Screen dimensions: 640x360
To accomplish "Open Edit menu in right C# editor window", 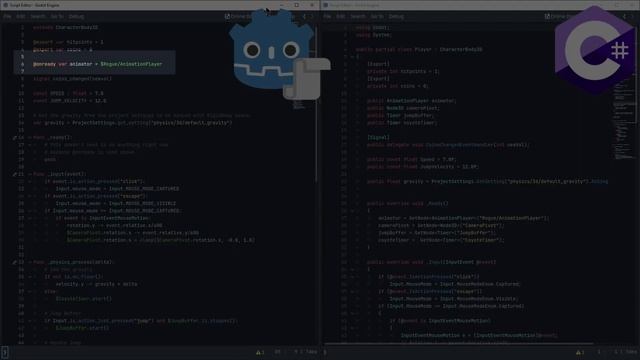I will pos(341,17).
